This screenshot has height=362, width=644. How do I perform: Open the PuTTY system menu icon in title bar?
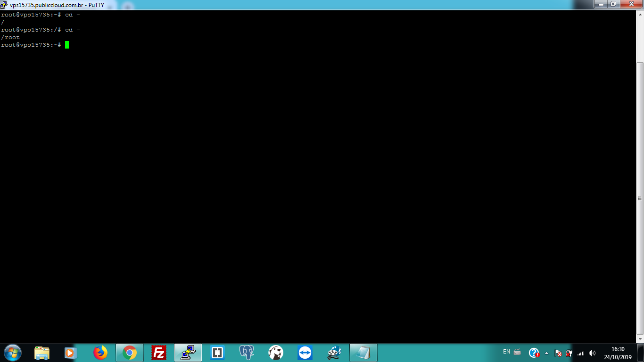click(x=4, y=5)
